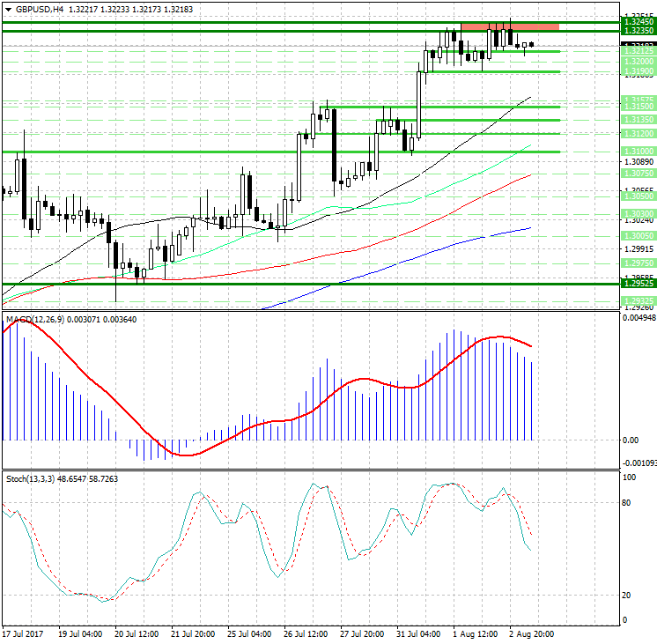
Task: Click the 1.32350 price level label
Action: (637, 31)
